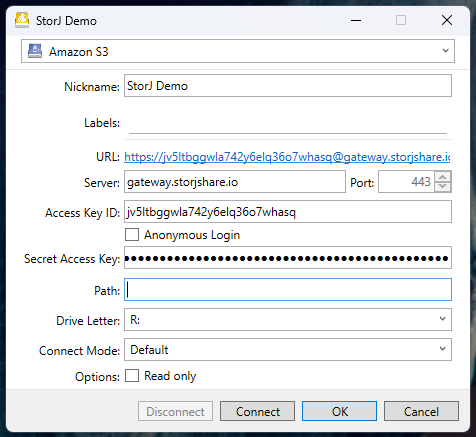The height and width of the screenshot is (437, 476).
Task: Expand the Amazon S3 storage type dropdown
Action: point(445,51)
